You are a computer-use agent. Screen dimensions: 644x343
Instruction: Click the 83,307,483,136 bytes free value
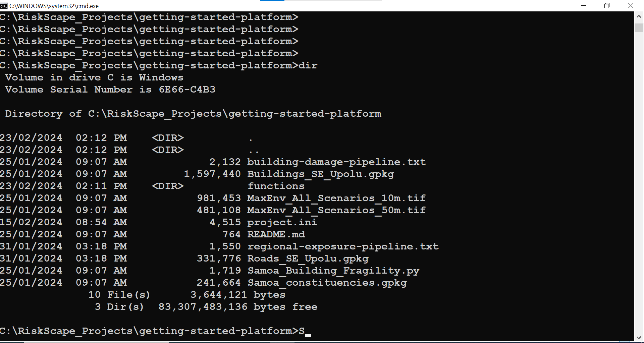click(x=238, y=307)
